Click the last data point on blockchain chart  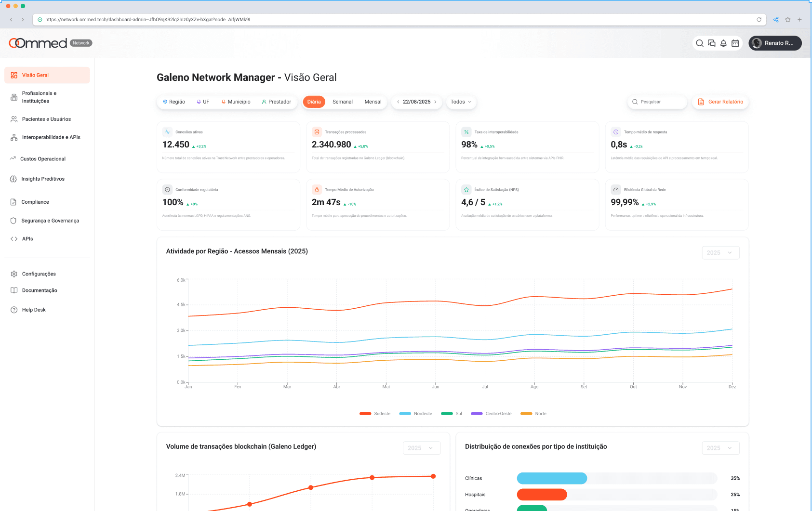point(433,476)
